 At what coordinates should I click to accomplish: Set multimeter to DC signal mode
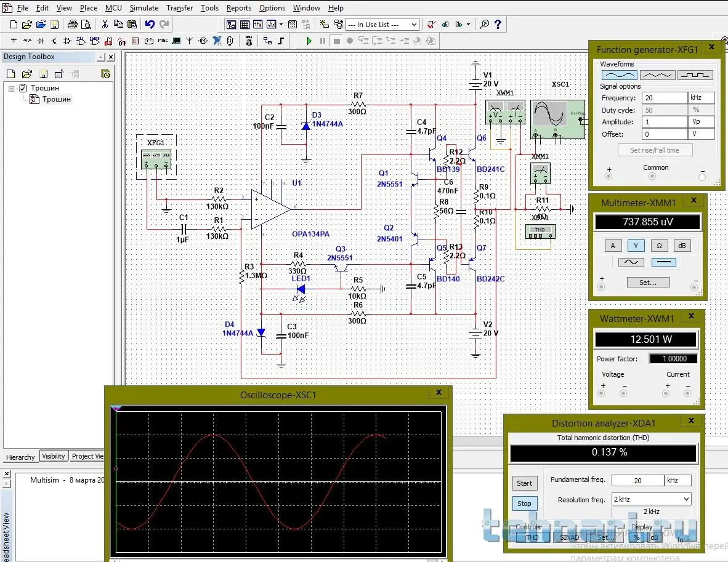663,262
